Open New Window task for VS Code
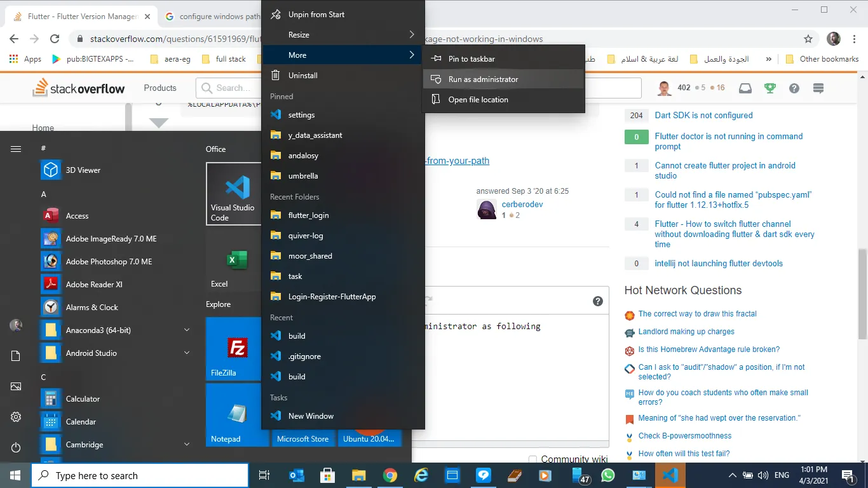Viewport: 868px width, 488px height. 343,416
